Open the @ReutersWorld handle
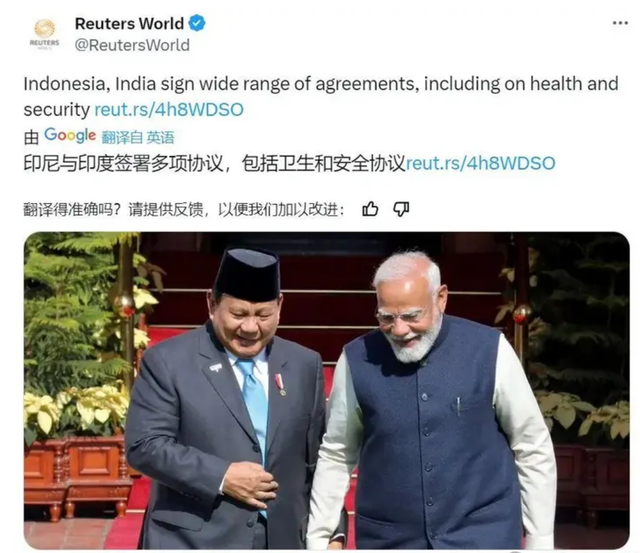The width and height of the screenshot is (640, 553). coord(132,45)
